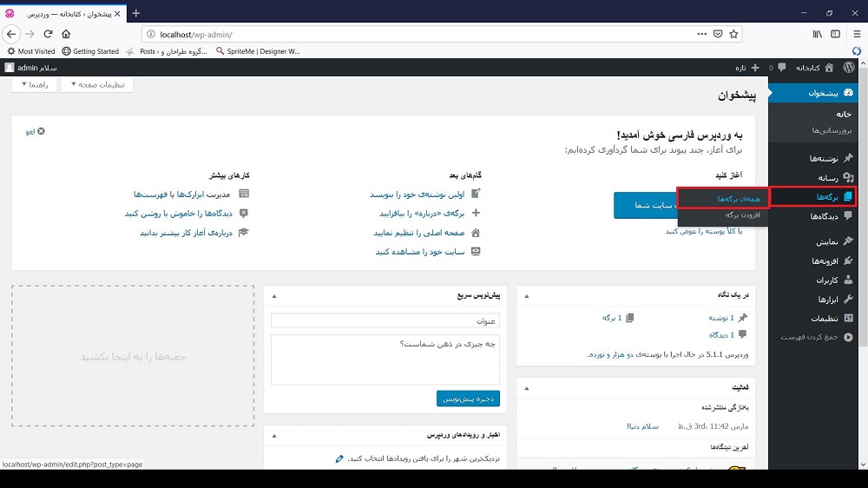Collapse the پیش‌نویس سریع widget

274,296
